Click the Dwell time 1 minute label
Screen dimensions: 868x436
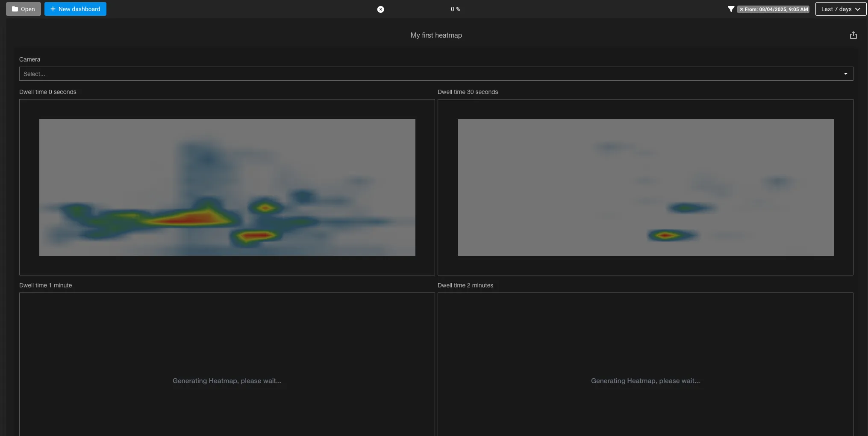45,285
